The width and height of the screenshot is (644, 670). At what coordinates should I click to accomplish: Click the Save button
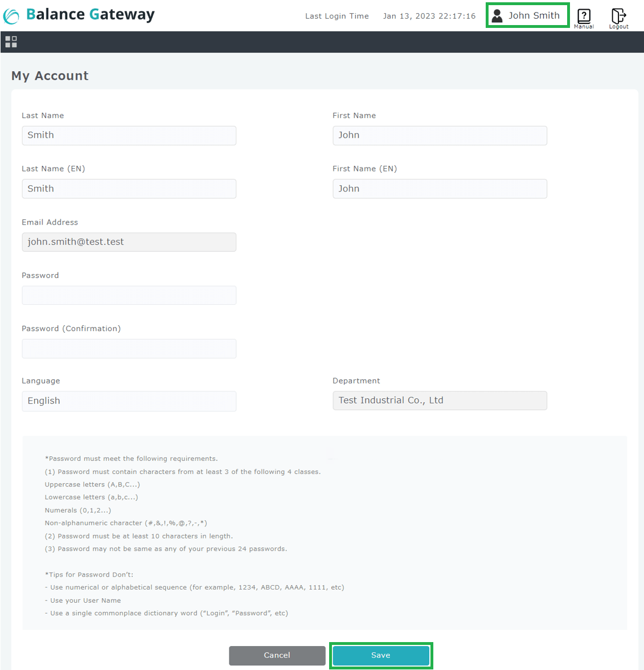381,655
